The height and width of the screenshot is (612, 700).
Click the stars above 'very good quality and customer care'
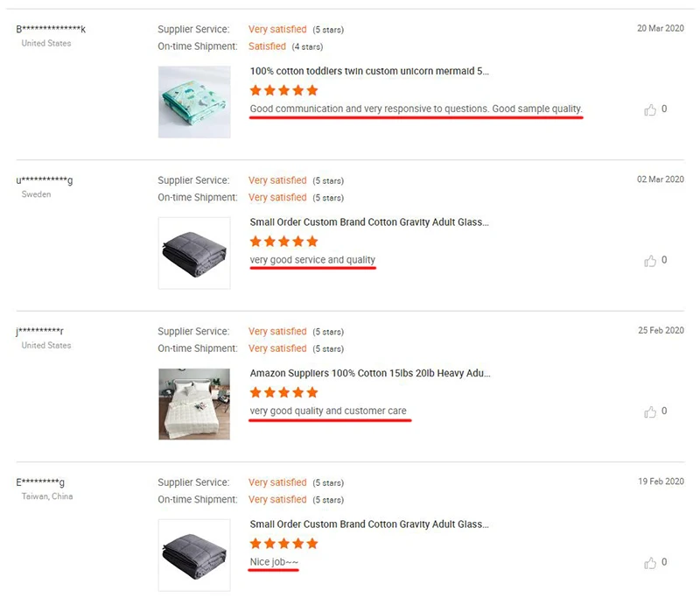pyautogui.click(x=283, y=392)
